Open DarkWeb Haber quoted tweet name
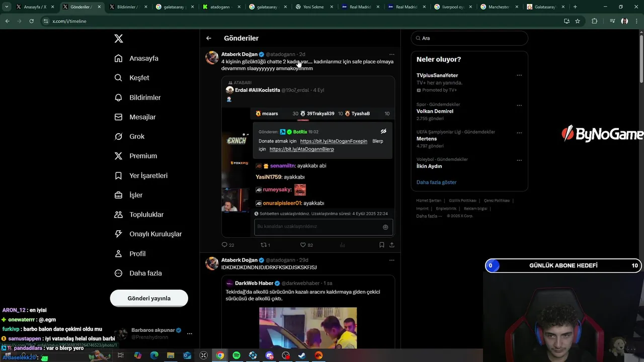Image resolution: width=644 pixels, height=362 pixels. pyautogui.click(x=254, y=283)
